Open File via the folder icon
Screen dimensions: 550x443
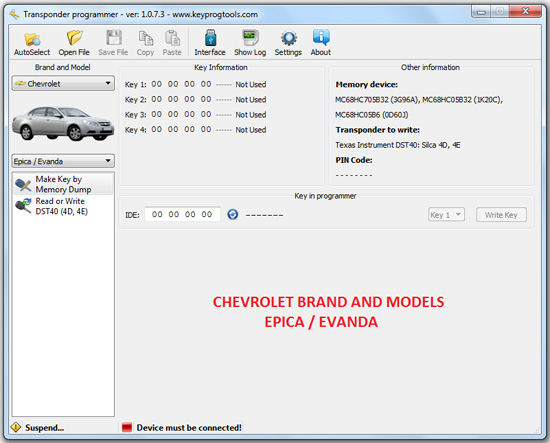(x=74, y=38)
